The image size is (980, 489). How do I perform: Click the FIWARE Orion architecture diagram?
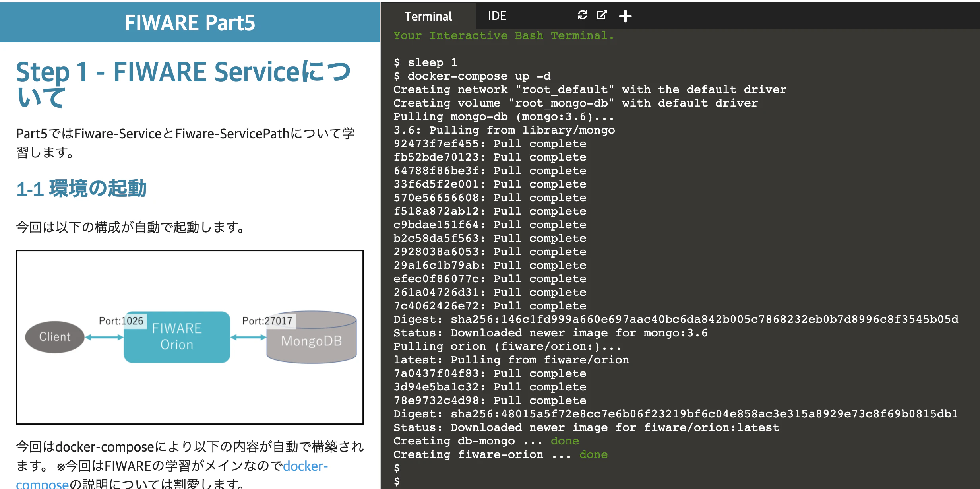click(190, 337)
